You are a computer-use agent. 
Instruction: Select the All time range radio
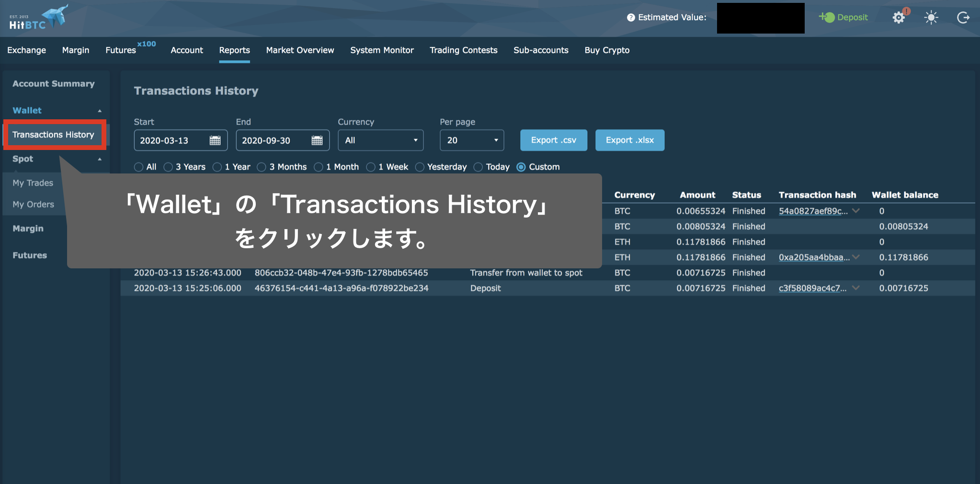139,167
